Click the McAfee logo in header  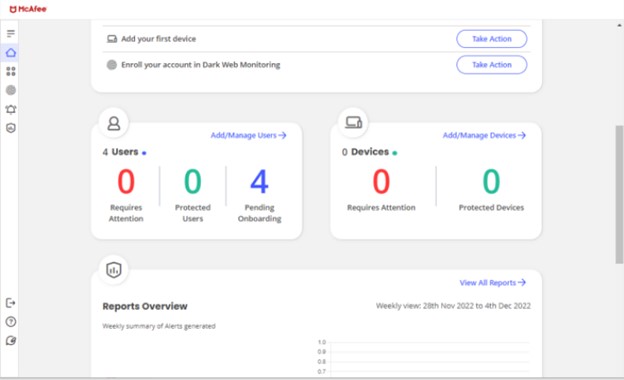tap(28, 9)
